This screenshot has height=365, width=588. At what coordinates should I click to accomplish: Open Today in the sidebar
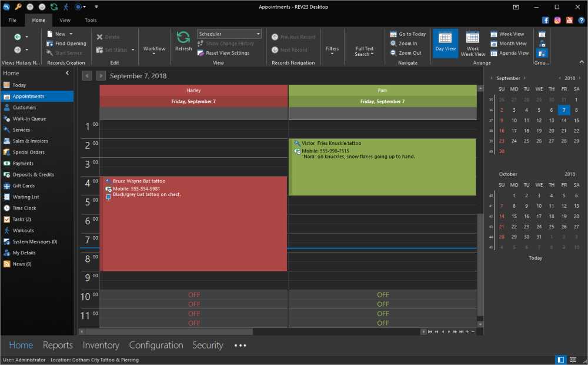tap(36, 85)
